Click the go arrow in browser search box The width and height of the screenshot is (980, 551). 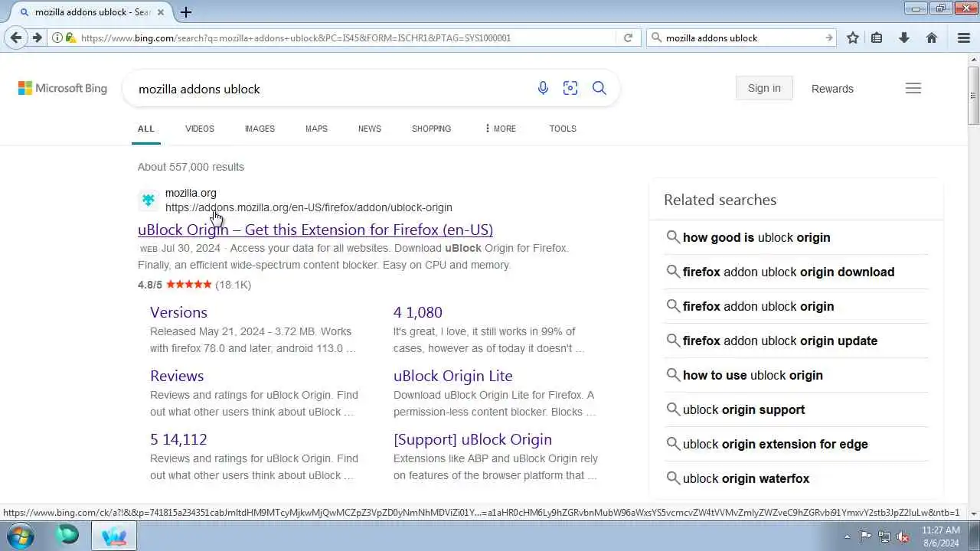point(829,37)
